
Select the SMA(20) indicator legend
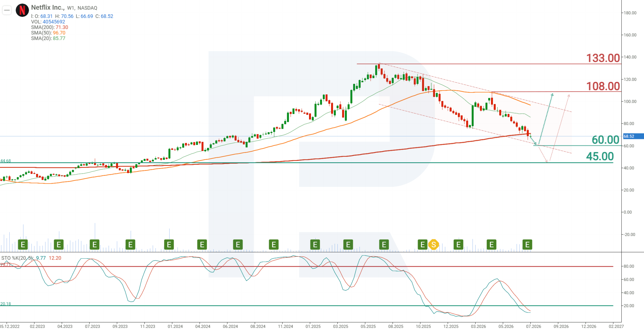pos(48,38)
